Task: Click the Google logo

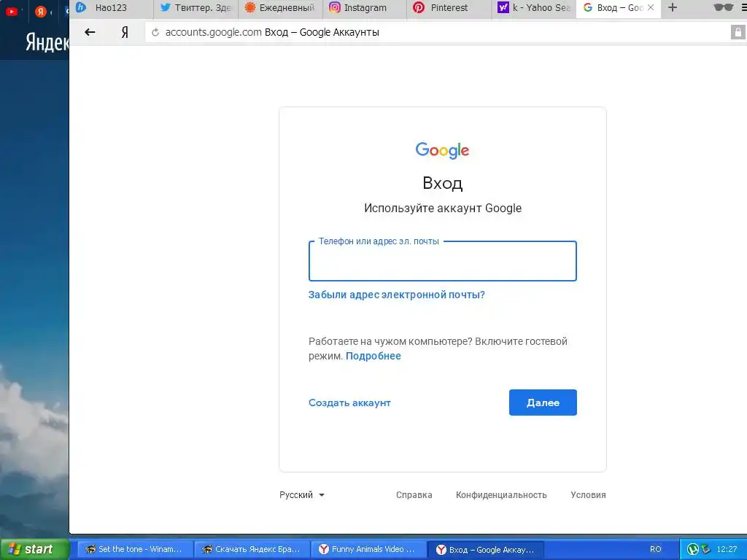Action: [x=443, y=150]
